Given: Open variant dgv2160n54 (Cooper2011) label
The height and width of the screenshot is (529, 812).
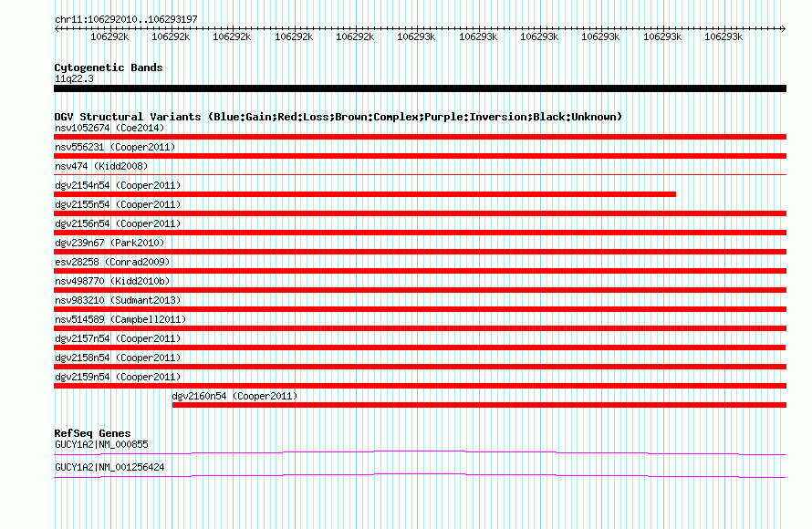Looking at the screenshot, I should (x=234, y=396).
